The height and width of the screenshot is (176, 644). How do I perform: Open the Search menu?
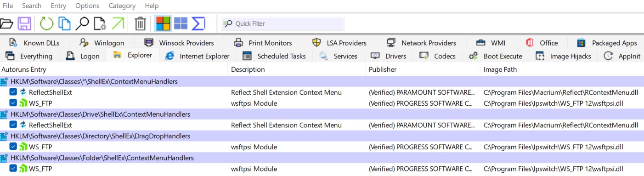point(32,6)
